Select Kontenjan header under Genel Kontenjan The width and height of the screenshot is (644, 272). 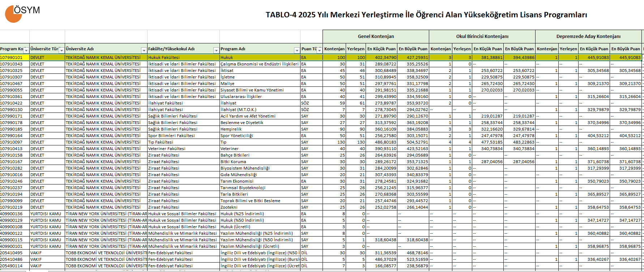(334, 49)
